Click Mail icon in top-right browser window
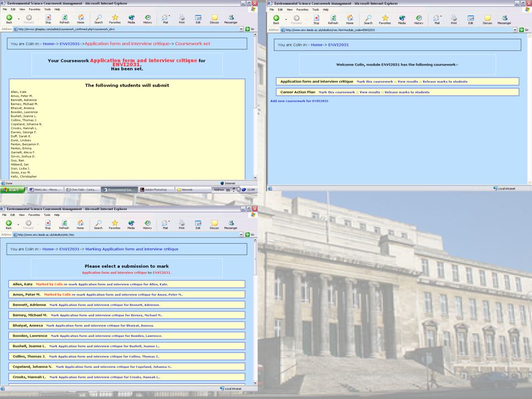 pos(437,20)
